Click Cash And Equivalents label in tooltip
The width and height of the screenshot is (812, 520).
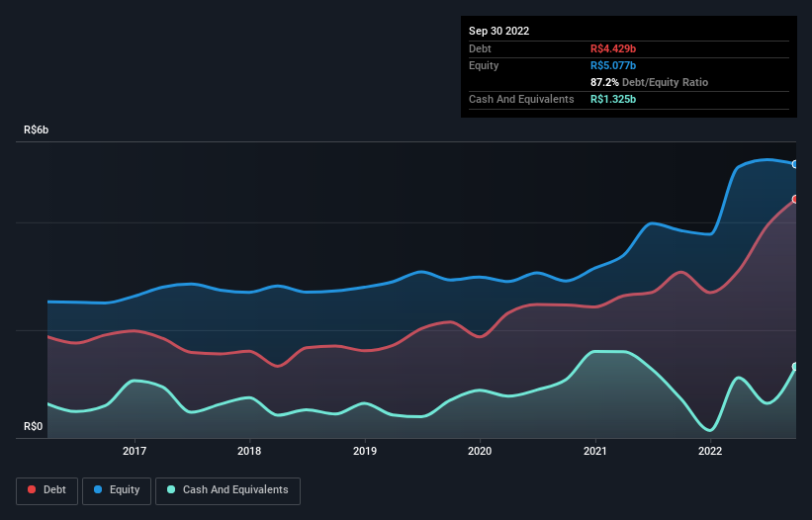[521, 99]
